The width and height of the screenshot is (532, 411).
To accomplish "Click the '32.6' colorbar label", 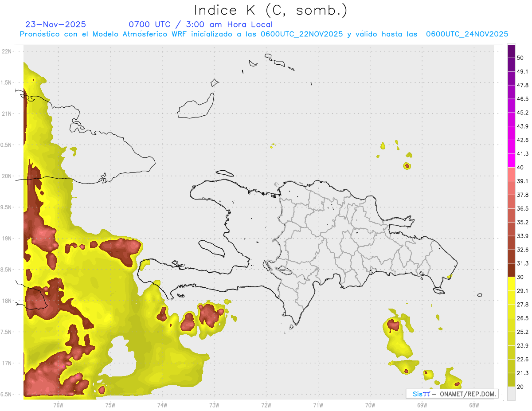I will tap(523, 250).
